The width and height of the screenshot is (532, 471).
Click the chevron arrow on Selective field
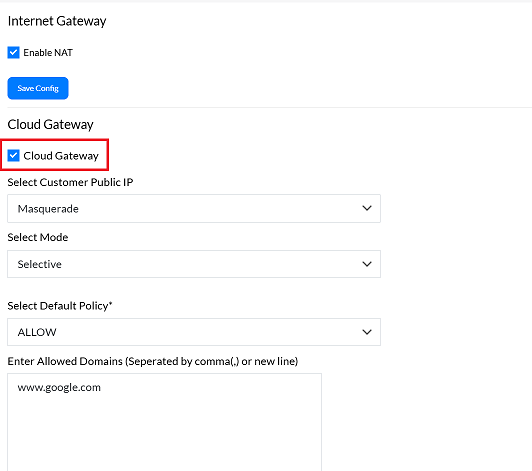[367, 264]
